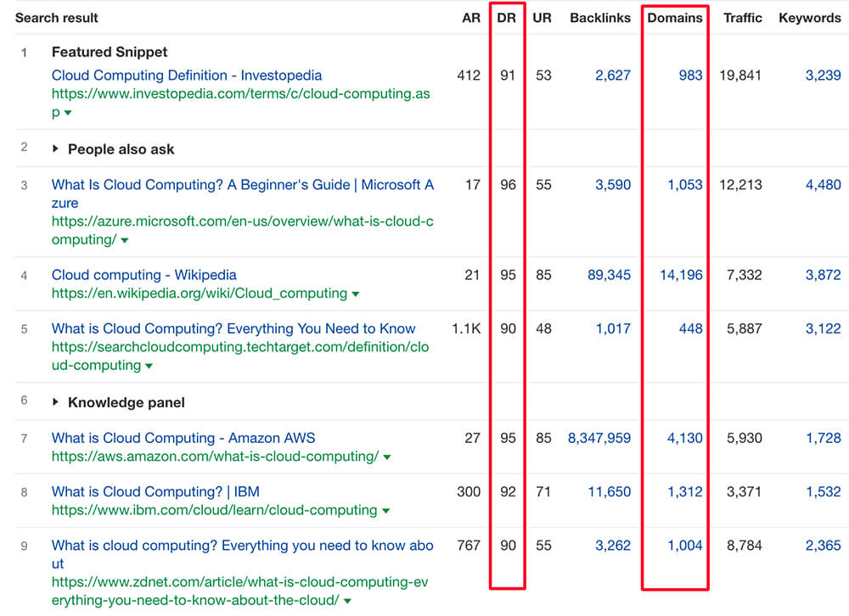Select Wikipedia traffic value 7,332
This screenshot has height=616, width=849.
[744, 275]
